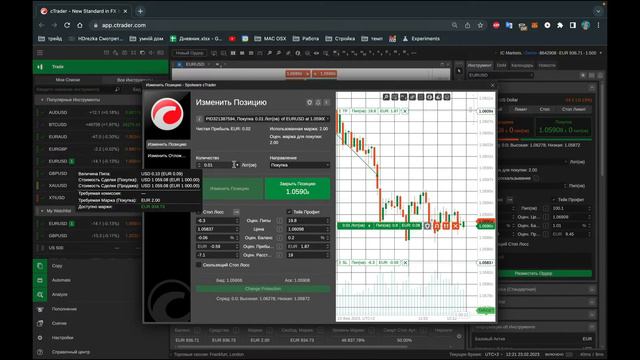Click the bell icon in dialog header
The height and width of the screenshot is (360, 640).
(x=318, y=102)
